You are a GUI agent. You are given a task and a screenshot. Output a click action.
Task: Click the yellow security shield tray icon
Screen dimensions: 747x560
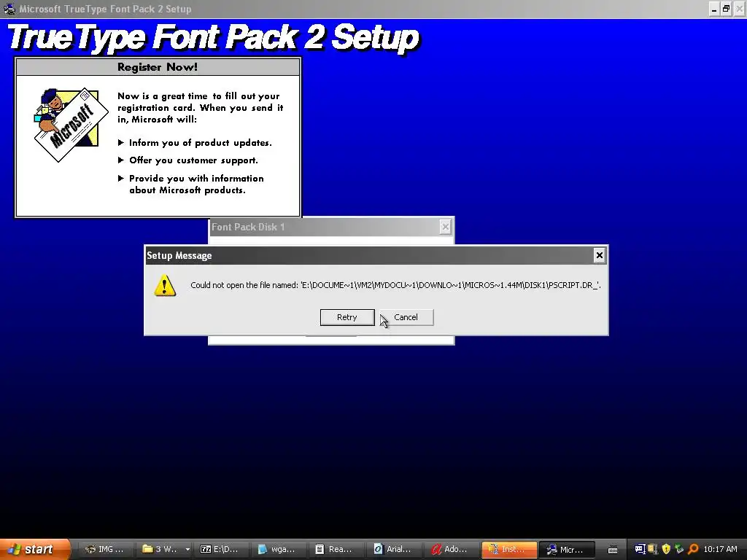[666, 549]
